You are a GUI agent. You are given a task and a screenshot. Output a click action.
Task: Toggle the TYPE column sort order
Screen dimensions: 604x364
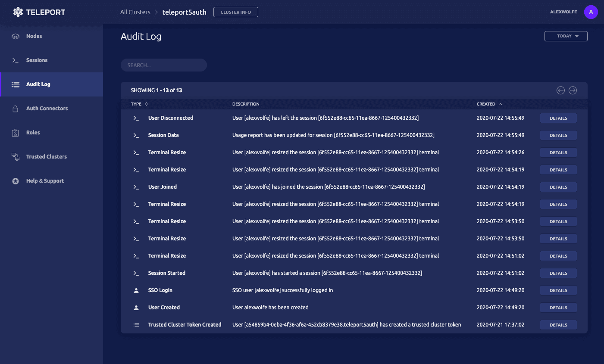pos(138,104)
